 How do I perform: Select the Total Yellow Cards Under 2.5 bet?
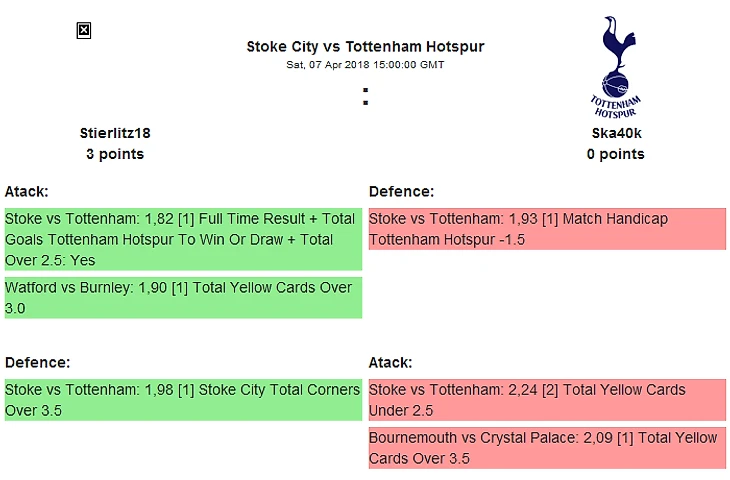tap(547, 400)
